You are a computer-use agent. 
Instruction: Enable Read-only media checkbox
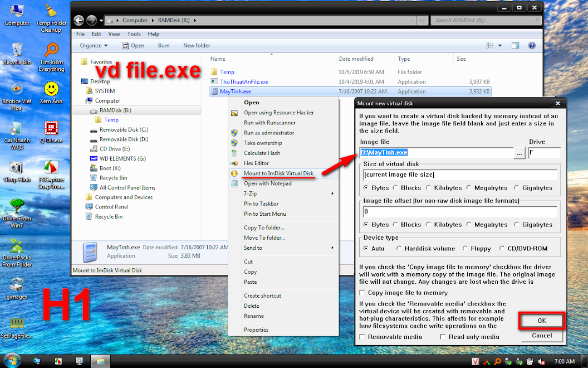[x=443, y=337]
